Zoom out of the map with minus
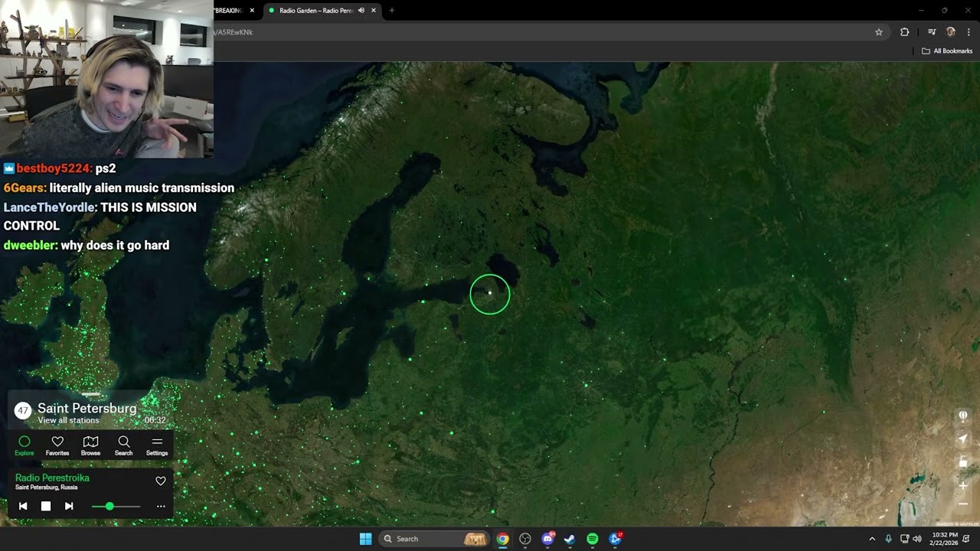This screenshot has height=551, width=980. tap(963, 504)
